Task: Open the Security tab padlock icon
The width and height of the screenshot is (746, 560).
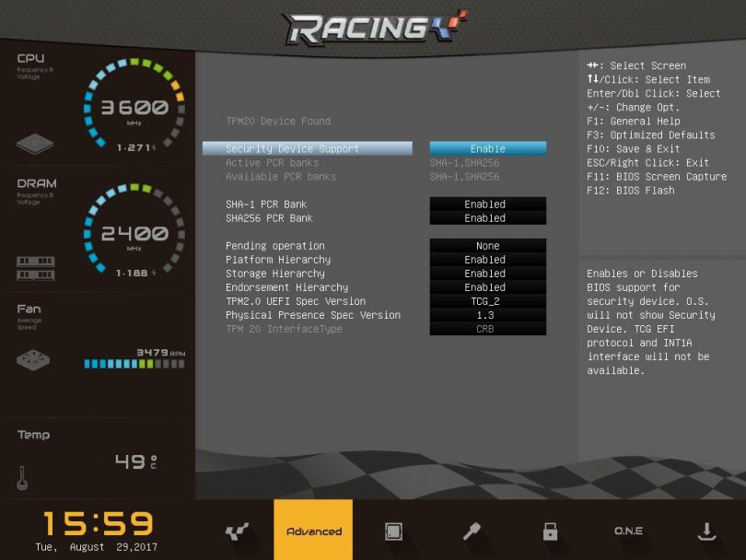Action: coord(550,531)
